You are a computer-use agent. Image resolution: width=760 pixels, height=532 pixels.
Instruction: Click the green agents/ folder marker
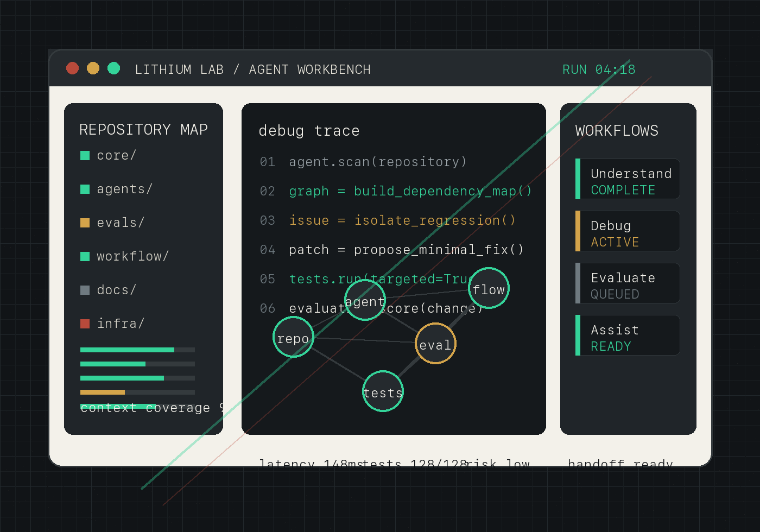point(85,189)
